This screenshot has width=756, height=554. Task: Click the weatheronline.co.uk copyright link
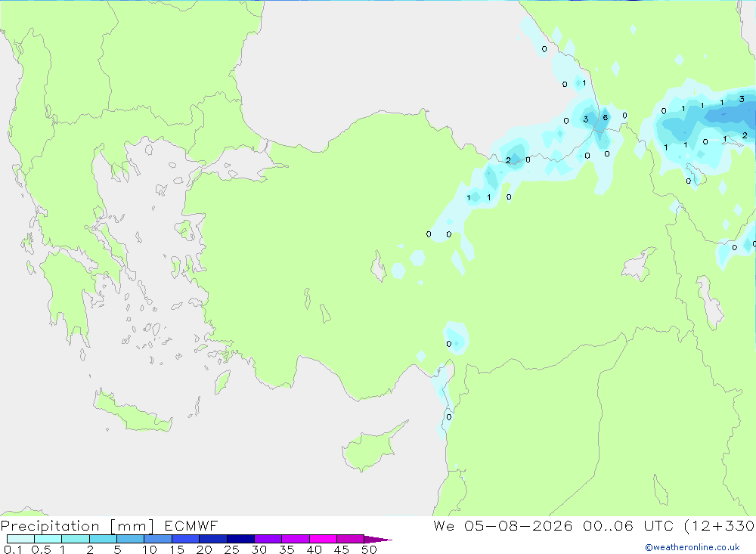pyautogui.click(x=692, y=547)
